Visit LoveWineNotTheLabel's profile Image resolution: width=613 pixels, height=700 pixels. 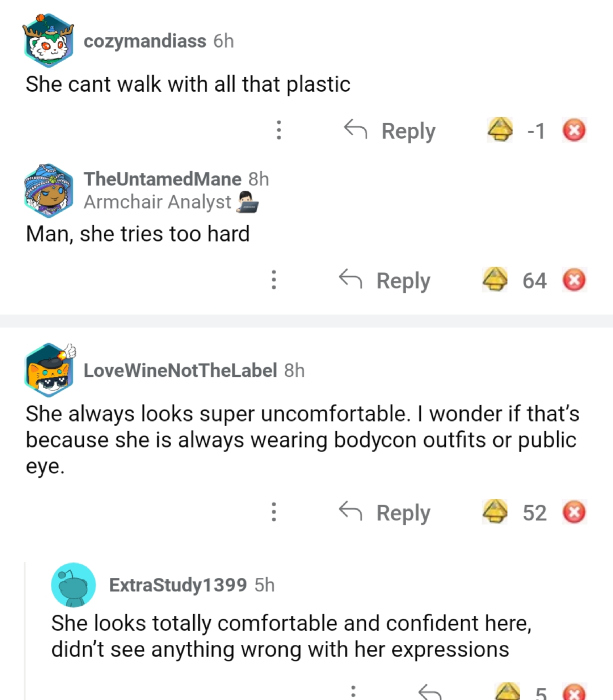(180, 370)
